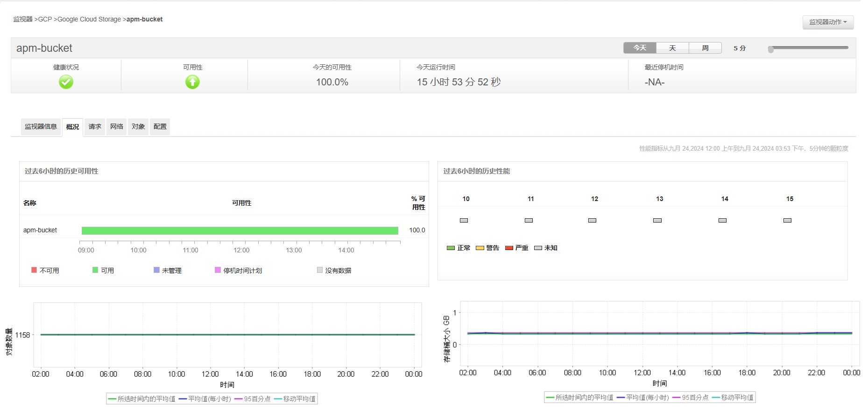
Task: Toggle 95百分点 series in bucket size chart
Action: point(691,397)
